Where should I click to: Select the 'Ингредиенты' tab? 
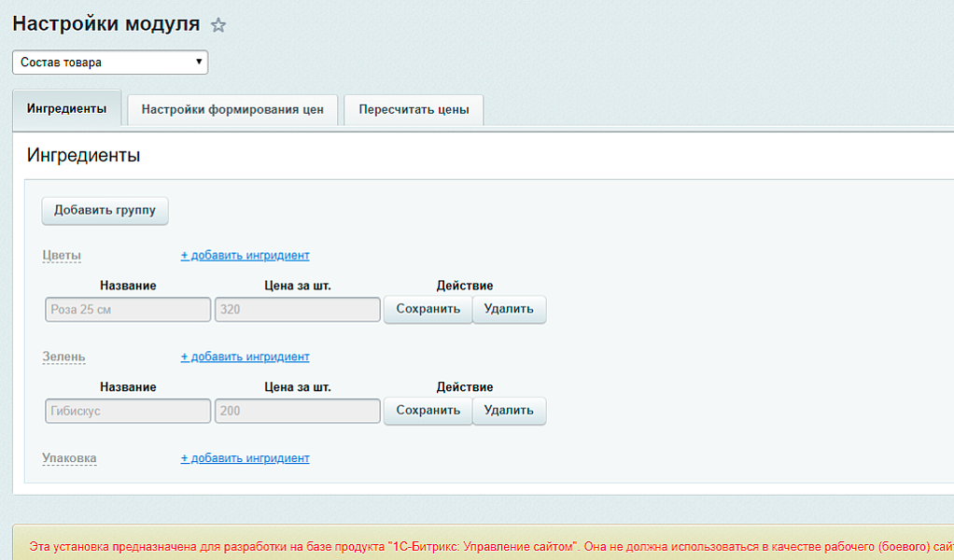[66, 107]
